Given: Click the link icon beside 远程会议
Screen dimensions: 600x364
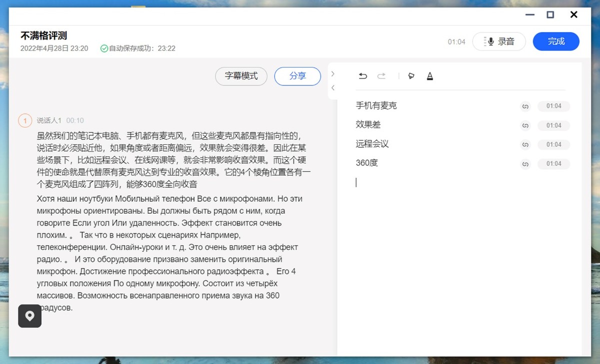Looking at the screenshot, I should click(x=525, y=145).
